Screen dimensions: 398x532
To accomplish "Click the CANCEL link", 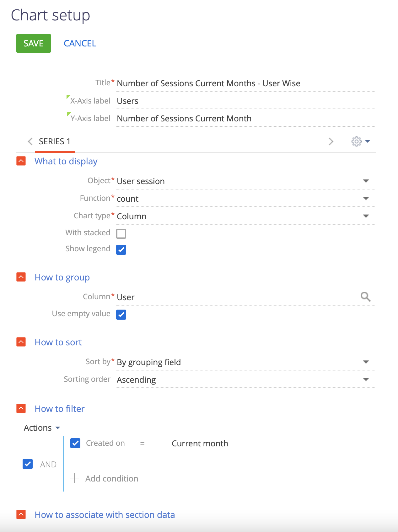I will pos(80,43).
